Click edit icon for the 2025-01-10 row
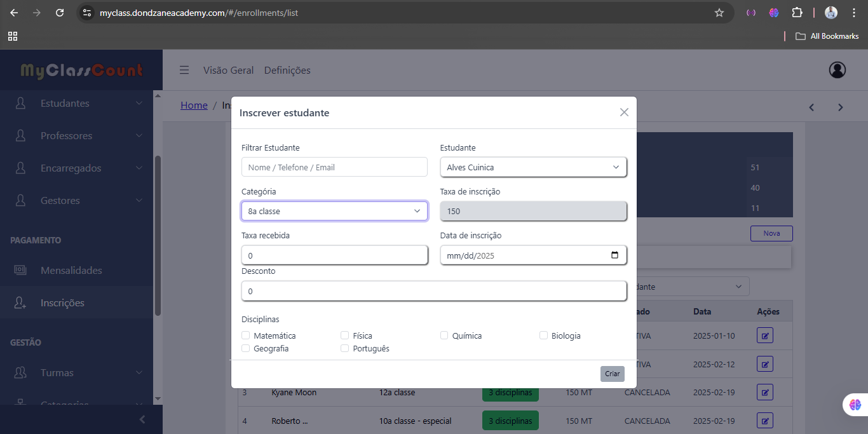The image size is (868, 434). (x=765, y=336)
